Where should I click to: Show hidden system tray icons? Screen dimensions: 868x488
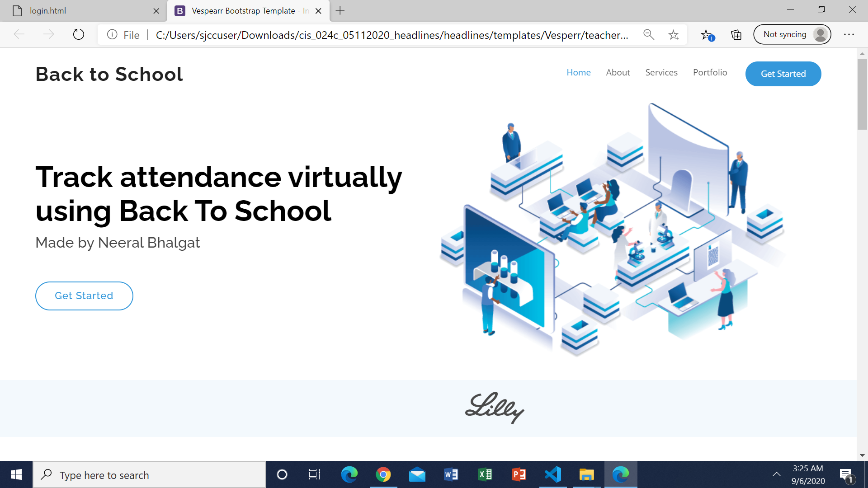coord(776,474)
